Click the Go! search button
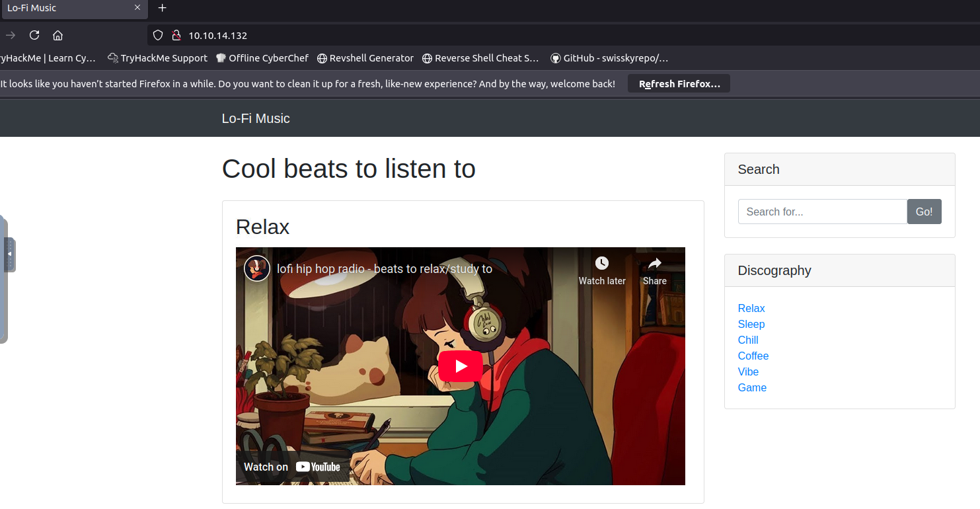Image resolution: width=980 pixels, height=509 pixels. click(924, 212)
